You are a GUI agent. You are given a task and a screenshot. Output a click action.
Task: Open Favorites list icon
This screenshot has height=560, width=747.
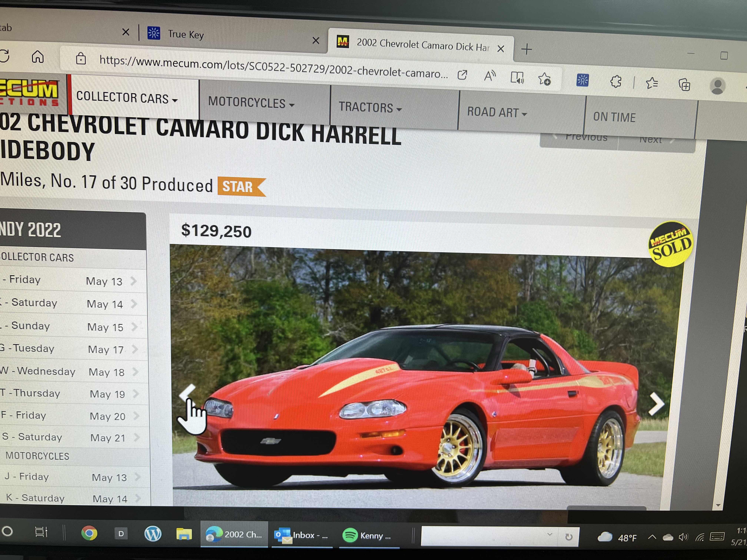652,83
